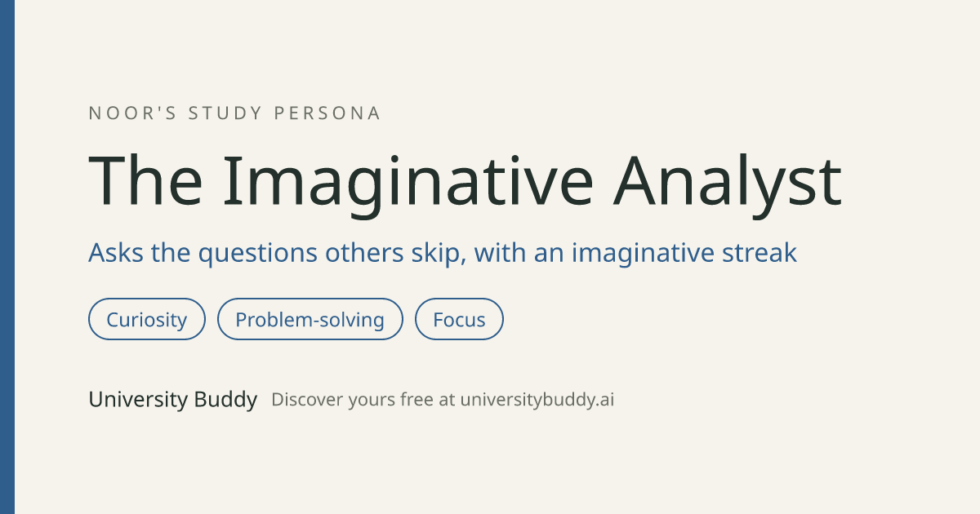Screen dimensions: 980x514
Task: Click 'Asks the questions' in the blue subtitle
Action: click(x=203, y=253)
